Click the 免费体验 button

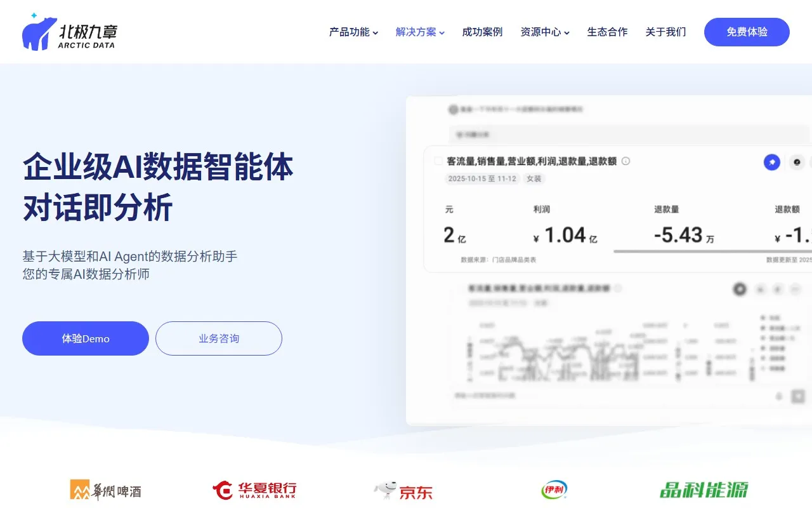point(747,32)
